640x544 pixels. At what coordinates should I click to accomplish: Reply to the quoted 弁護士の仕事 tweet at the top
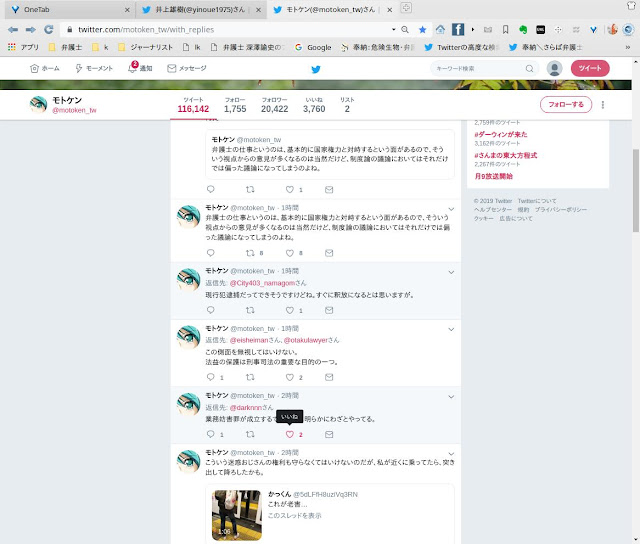tap(211, 189)
